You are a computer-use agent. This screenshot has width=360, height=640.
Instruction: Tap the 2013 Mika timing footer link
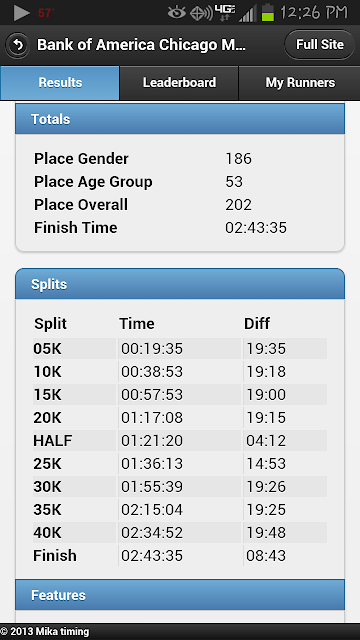tap(44, 632)
